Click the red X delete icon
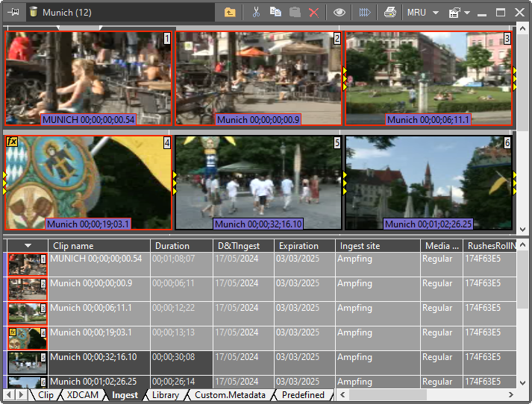Image resolution: width=532 pixels, height=404 pixels. 314,12
